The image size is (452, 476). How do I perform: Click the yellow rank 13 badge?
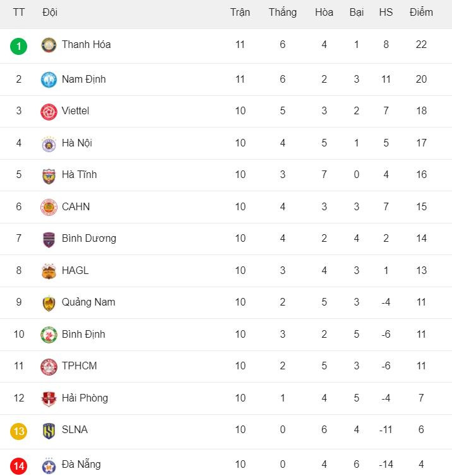pyautogui.click(x=19, y=431)
